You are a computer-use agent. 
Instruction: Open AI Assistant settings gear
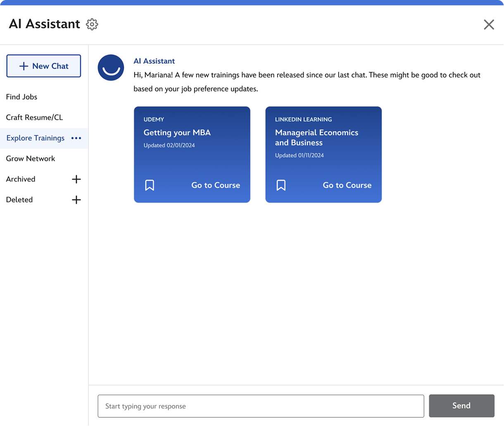tap(92, 24)
